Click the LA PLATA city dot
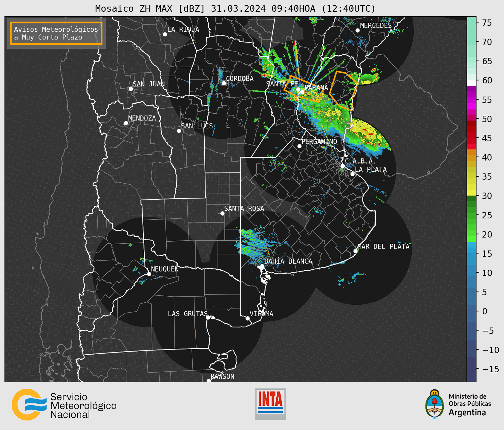 353,174
